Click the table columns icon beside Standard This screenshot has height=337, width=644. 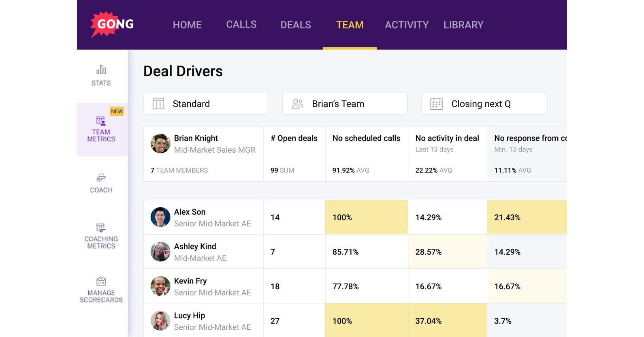click(158, 104)
